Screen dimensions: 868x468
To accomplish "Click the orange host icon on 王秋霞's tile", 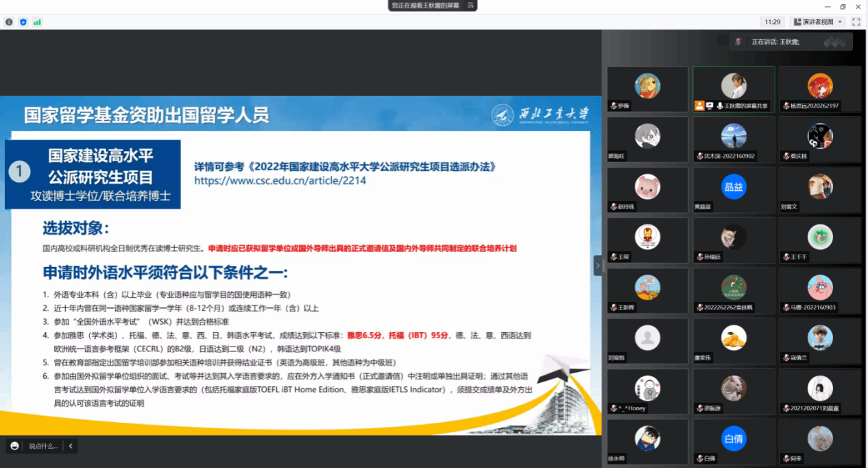I will pyautogui.click(x=699, y=106).
